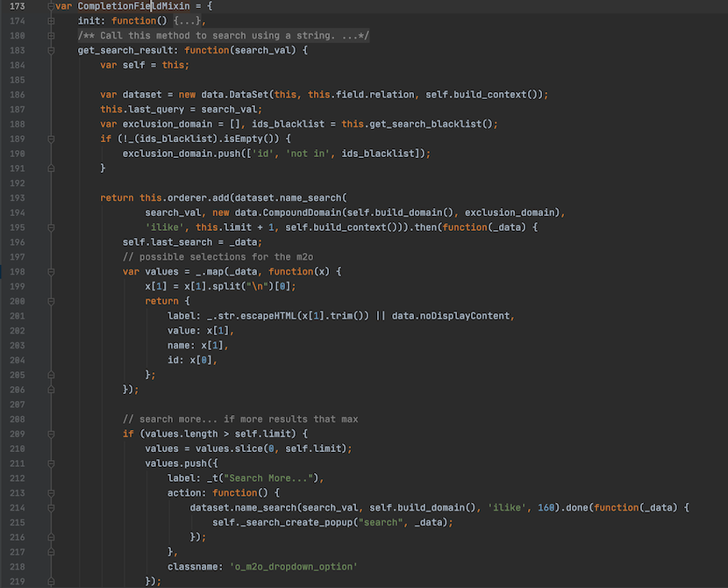Place cursor on 'CompletionFieldMixin' identifier
Screen dimensions: 728x588
click(x=133, y=6)
